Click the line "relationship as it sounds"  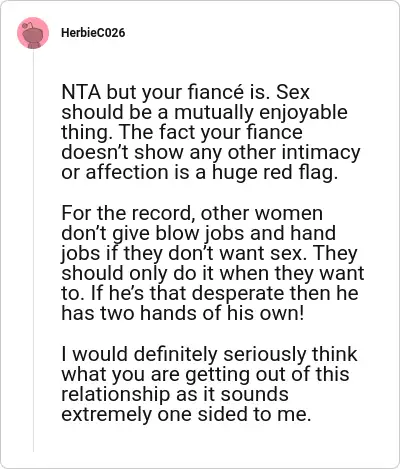pyautogui.click(x=175, y=394)
